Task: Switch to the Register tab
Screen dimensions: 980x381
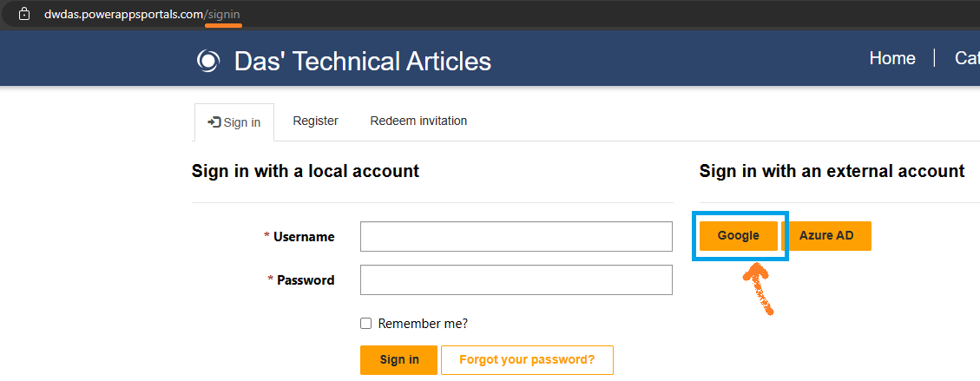Action: coord(316,122)
